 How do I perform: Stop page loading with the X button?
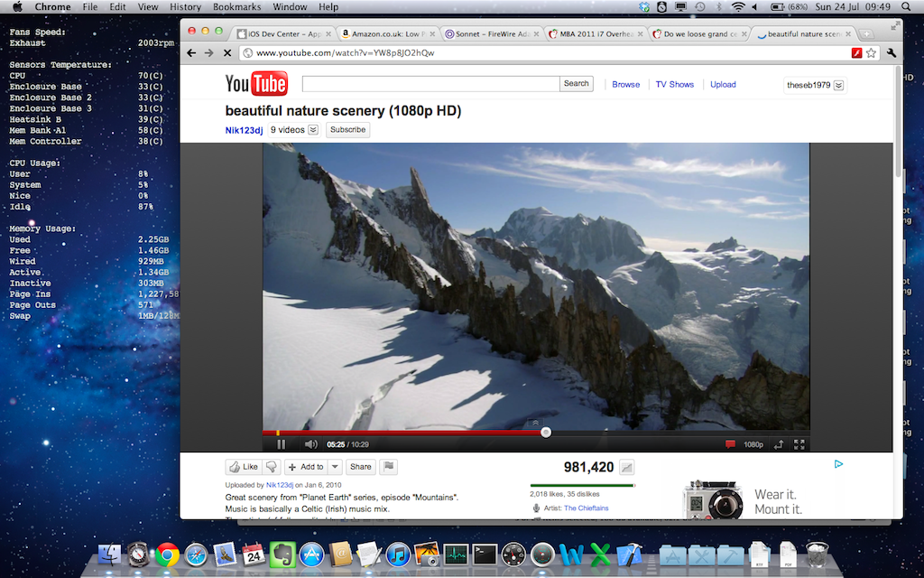click(226, 53)
